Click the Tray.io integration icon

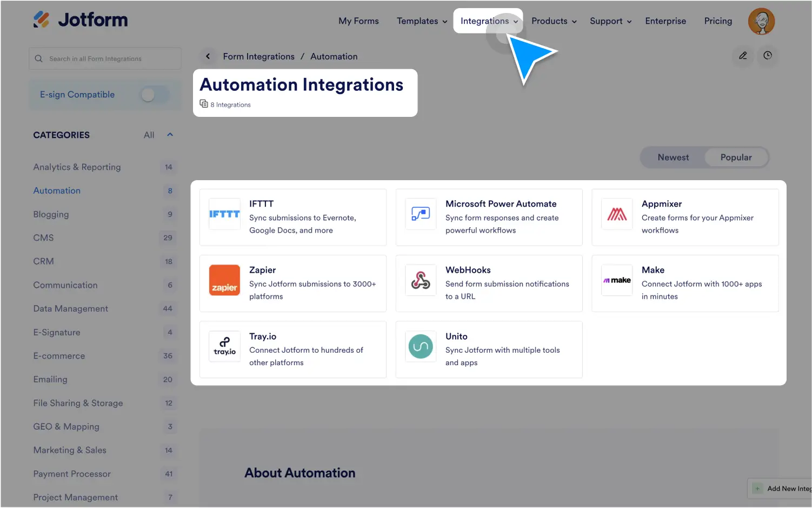pyautogui.click(x=224, y=346)
